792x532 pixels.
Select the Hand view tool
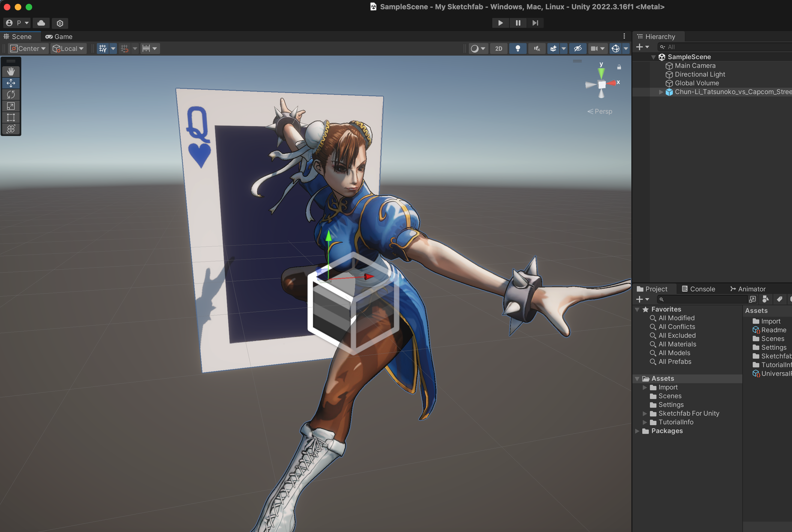[11, 71]
